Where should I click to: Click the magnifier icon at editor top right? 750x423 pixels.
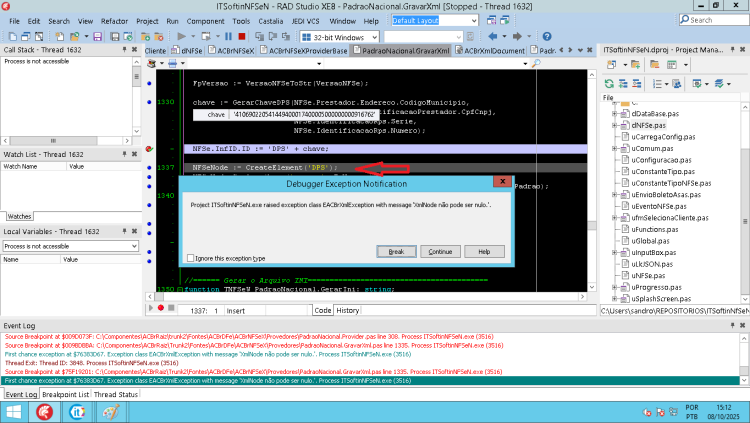536,63
